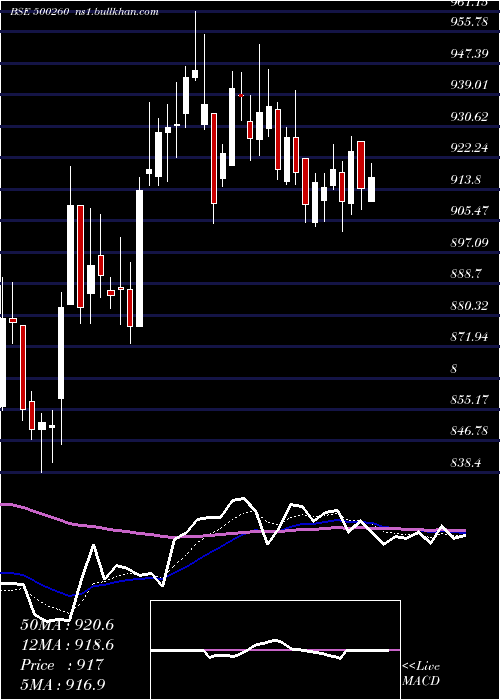Click the 905.47 price axis label
The image size is (500, 700).
coord(469,211)
